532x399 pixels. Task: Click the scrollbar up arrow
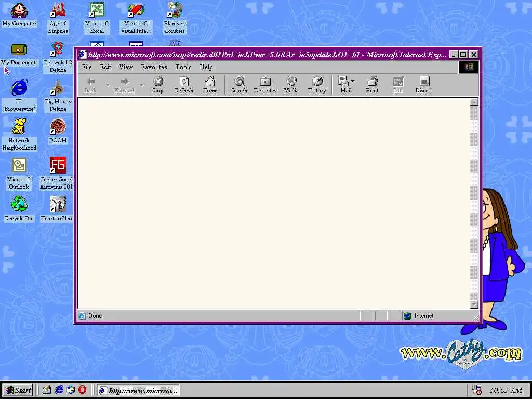click(474, 102)
